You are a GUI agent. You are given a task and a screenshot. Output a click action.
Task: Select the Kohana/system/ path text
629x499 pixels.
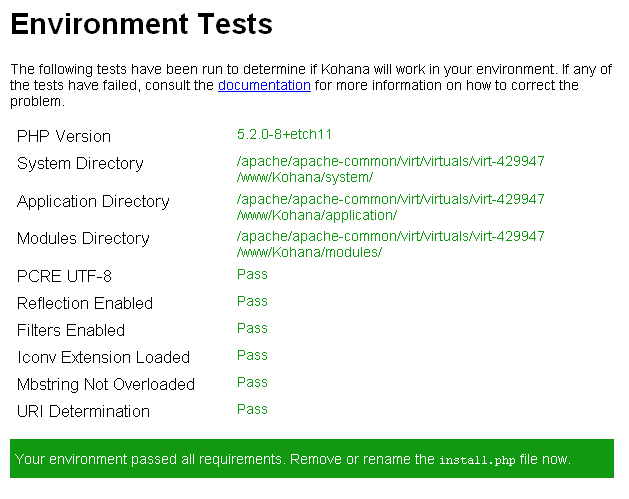coord(305,177)
